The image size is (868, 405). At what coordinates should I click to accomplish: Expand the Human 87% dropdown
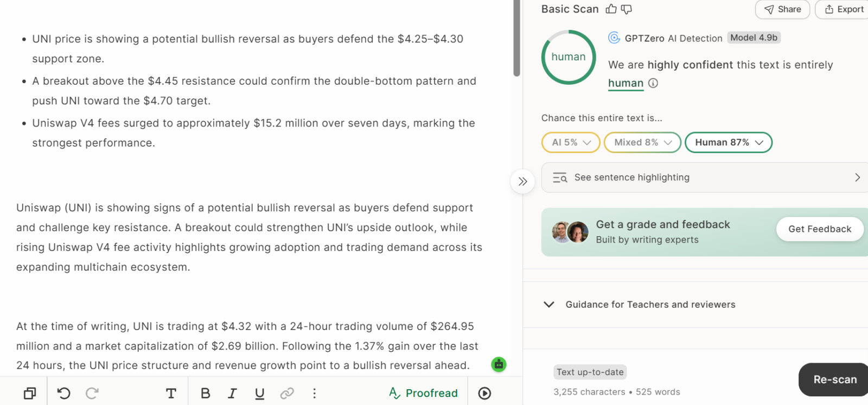point(729,142)
